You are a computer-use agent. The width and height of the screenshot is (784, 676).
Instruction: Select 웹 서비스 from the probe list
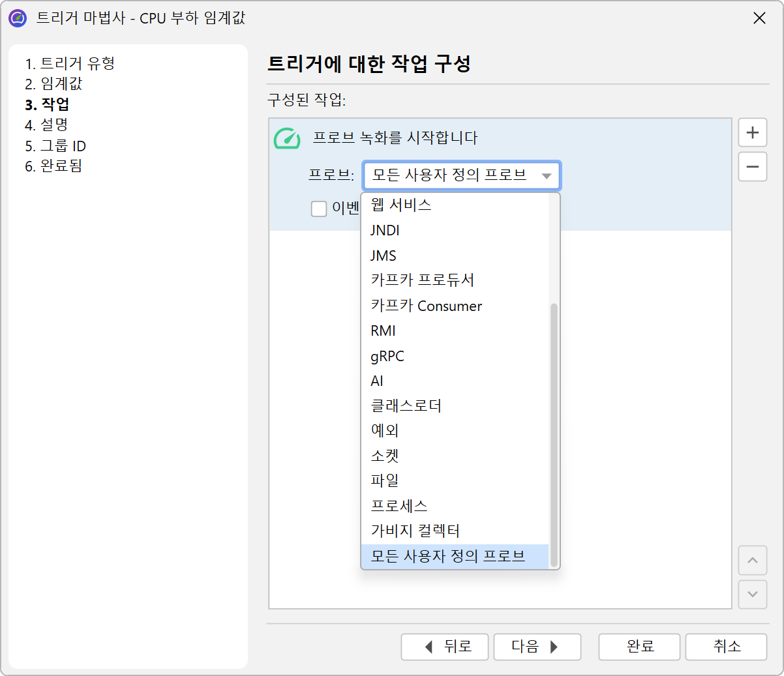coord(400,205)
